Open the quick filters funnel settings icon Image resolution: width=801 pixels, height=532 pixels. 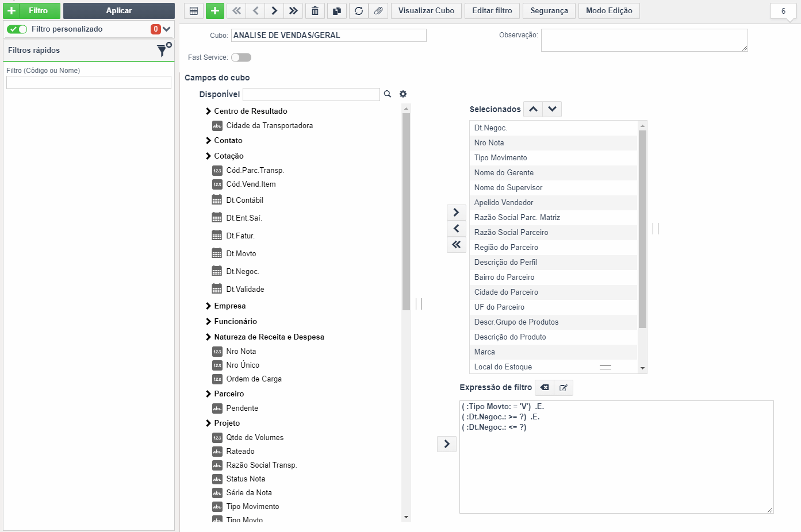164,50
